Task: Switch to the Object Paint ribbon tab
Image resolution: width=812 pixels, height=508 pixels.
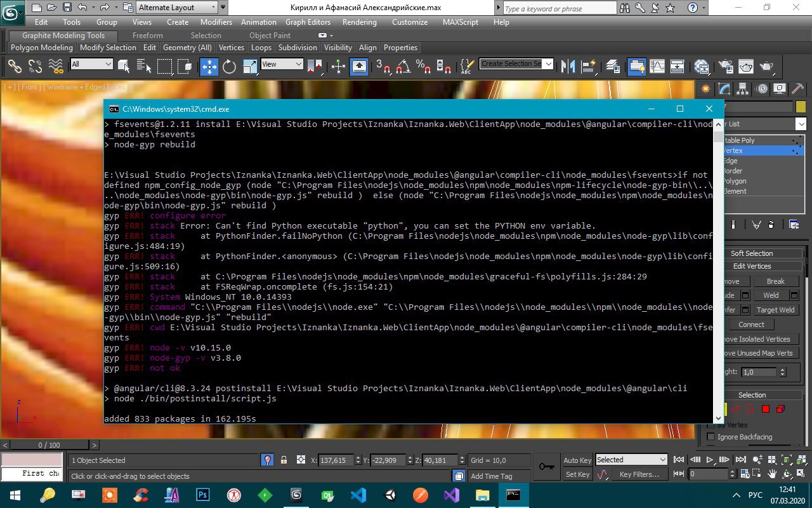Action: [x=270, y=36]
